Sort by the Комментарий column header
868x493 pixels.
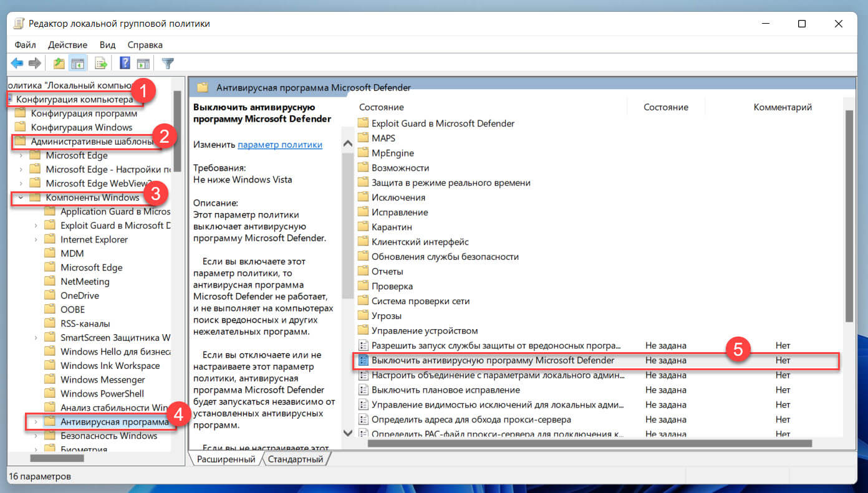coord(783,107)
